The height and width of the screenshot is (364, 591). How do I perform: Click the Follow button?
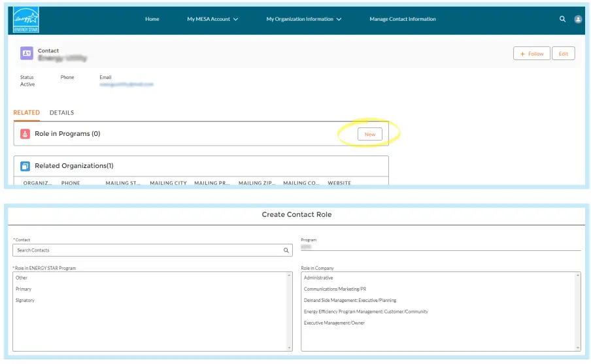click(x=532, y=54)
